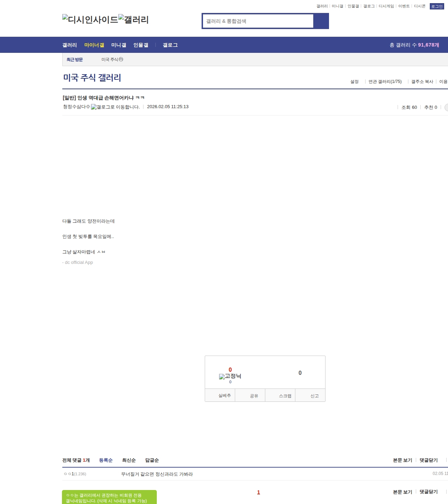Click 본문 보기 below the comment list

[402, 492]
